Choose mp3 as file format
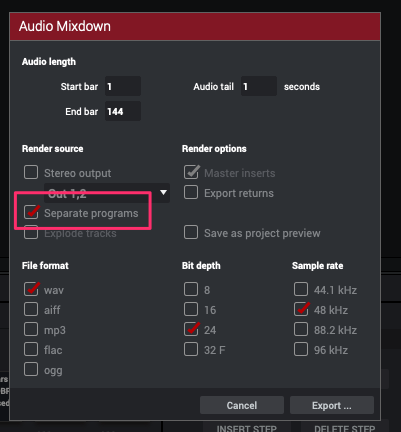The image size is (401, 432). pyautogui.click(x=31, y=329)
